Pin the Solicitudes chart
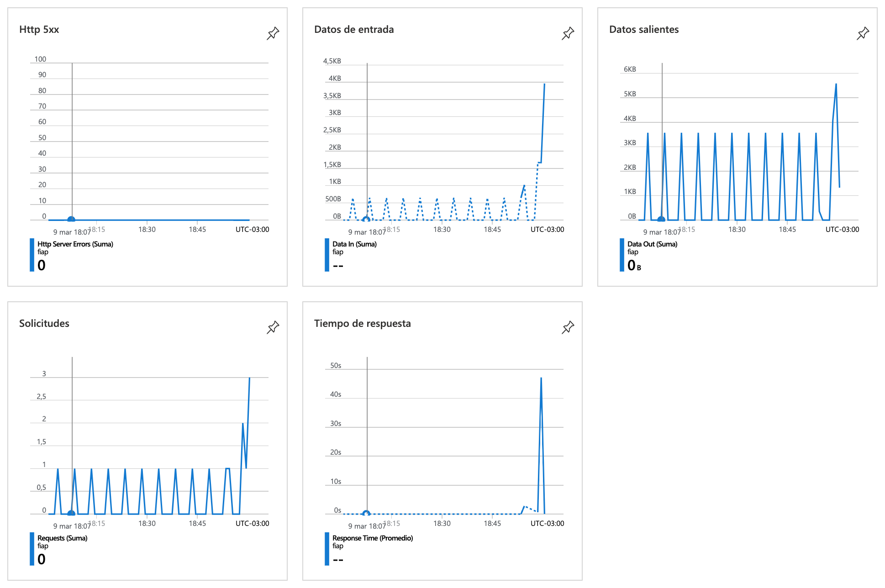 [273, 327]
